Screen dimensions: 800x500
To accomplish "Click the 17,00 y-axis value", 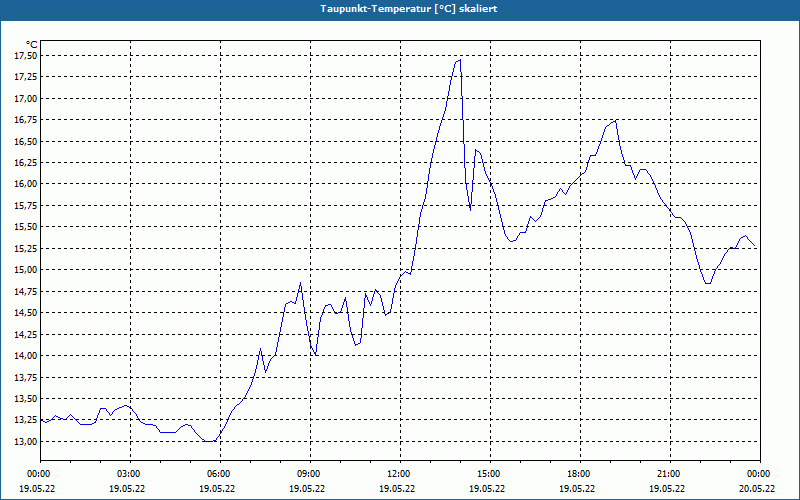I will (x=27, y=98).
